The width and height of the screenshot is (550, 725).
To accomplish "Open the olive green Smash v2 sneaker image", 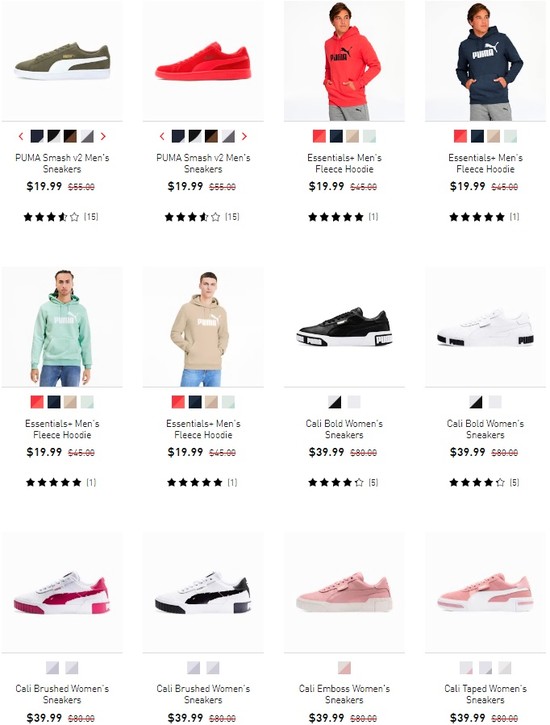I will [62, 61].
